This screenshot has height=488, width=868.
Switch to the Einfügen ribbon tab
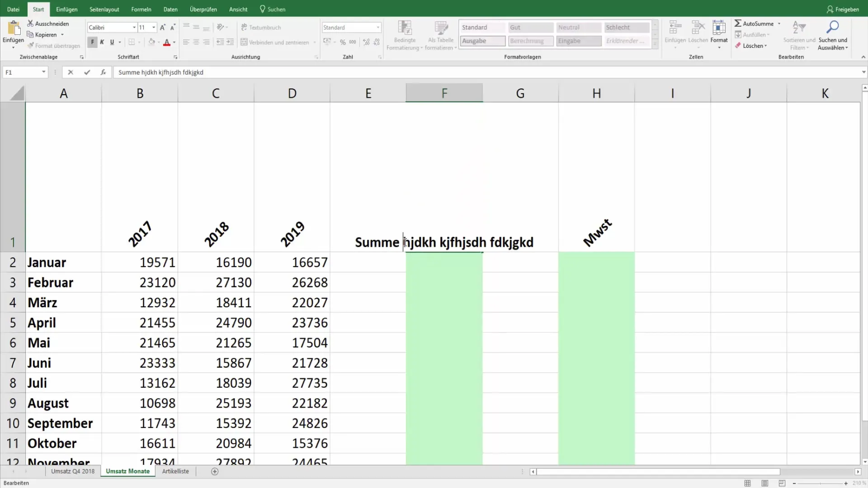coord(66,9)
